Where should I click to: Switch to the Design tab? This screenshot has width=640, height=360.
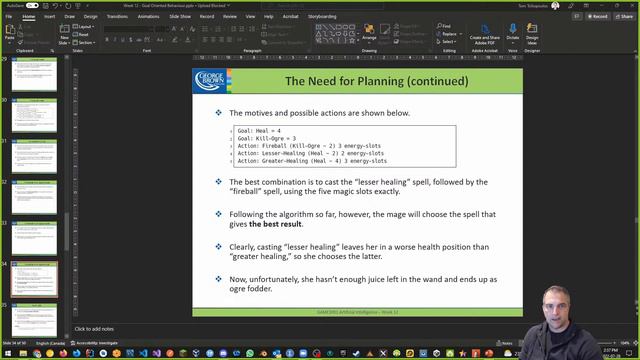(91, 17)
